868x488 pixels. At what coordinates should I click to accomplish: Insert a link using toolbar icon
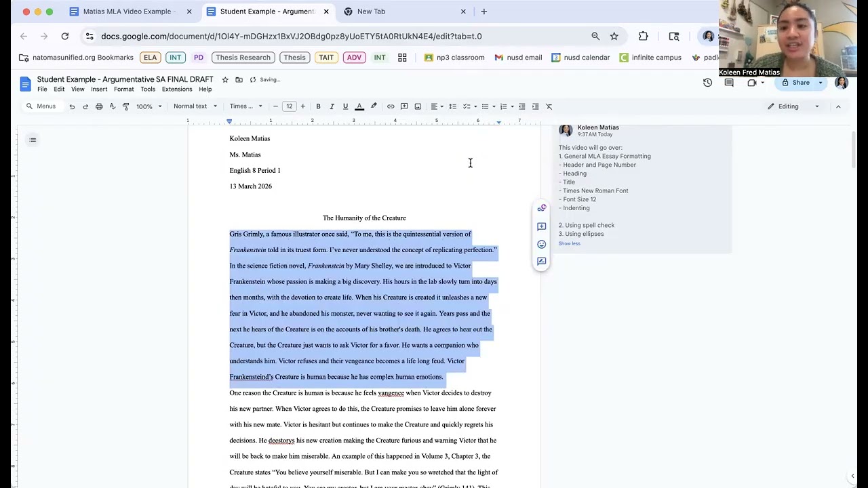(x=391, y=106)
